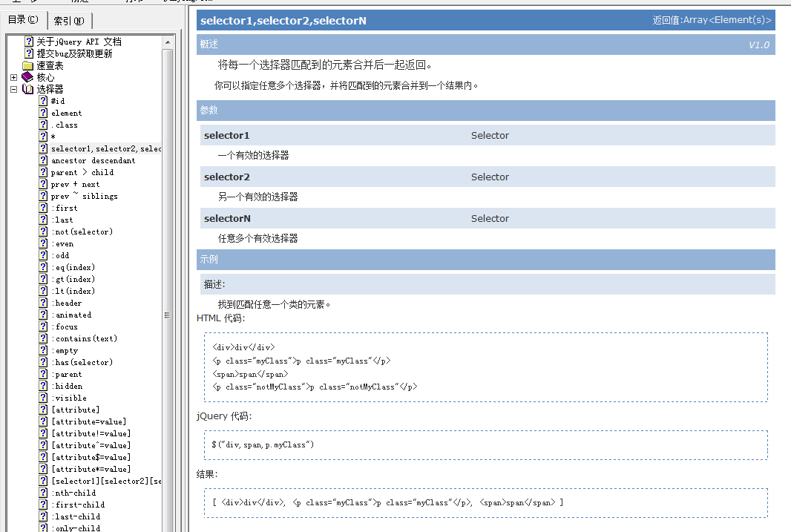Collapse the 选择器 tree node
791x532 pixels.
point(13,89)
